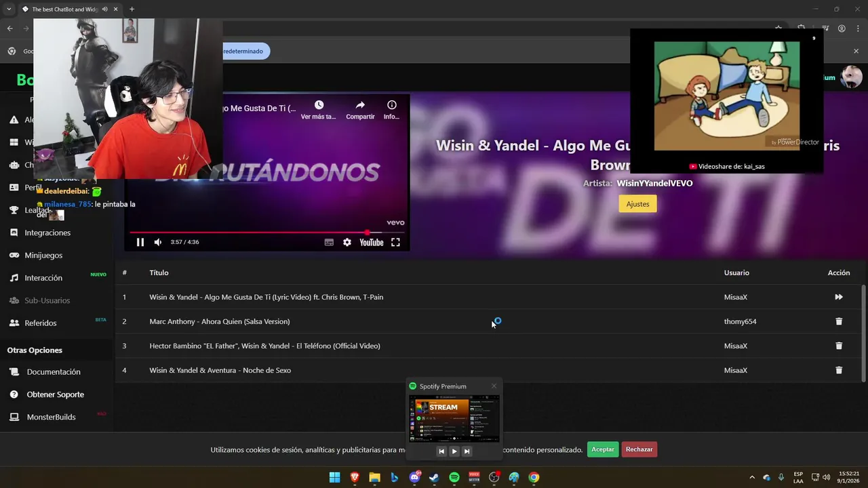
Task: Open the video on YouTube logo link
Action: (372, 242)
